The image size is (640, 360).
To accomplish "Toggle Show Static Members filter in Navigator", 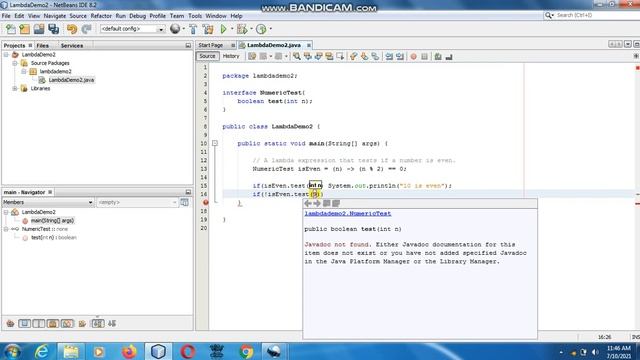I will click(39, 324).
